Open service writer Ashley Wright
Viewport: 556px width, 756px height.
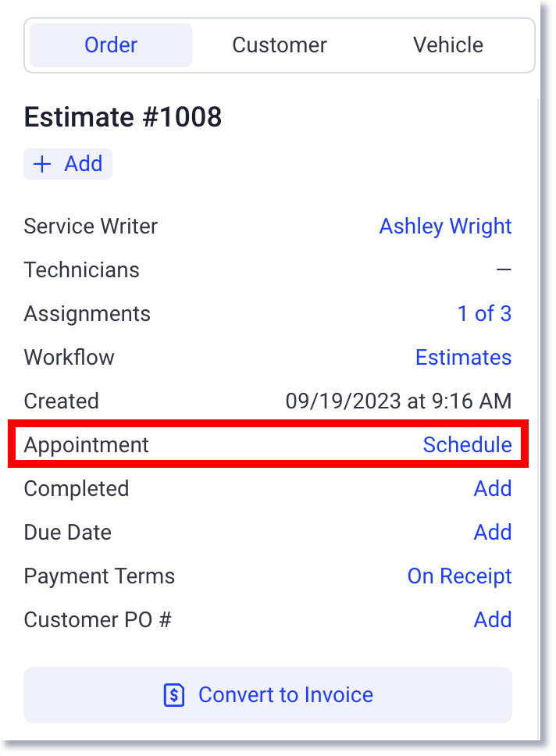click(x=445, y=226)
